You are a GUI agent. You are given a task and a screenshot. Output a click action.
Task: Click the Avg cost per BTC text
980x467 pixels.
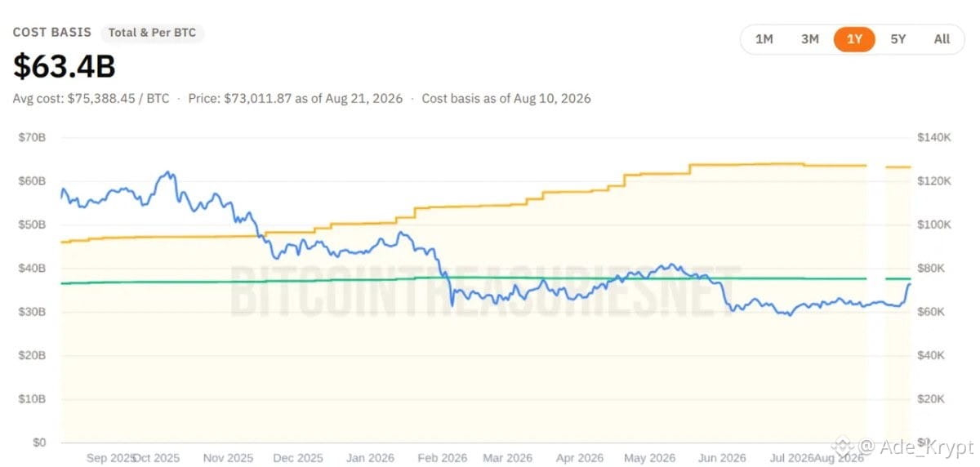tap(91, 98)
